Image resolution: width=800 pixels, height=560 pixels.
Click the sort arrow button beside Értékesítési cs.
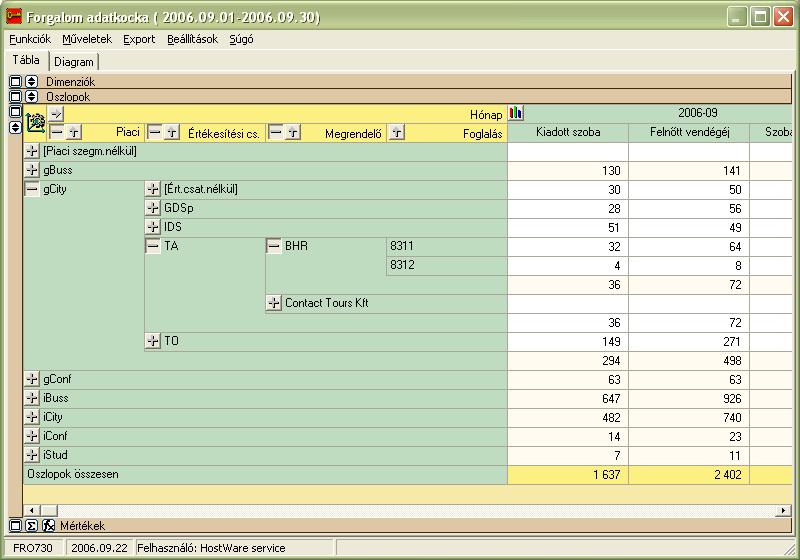click(x=172, y=133)
